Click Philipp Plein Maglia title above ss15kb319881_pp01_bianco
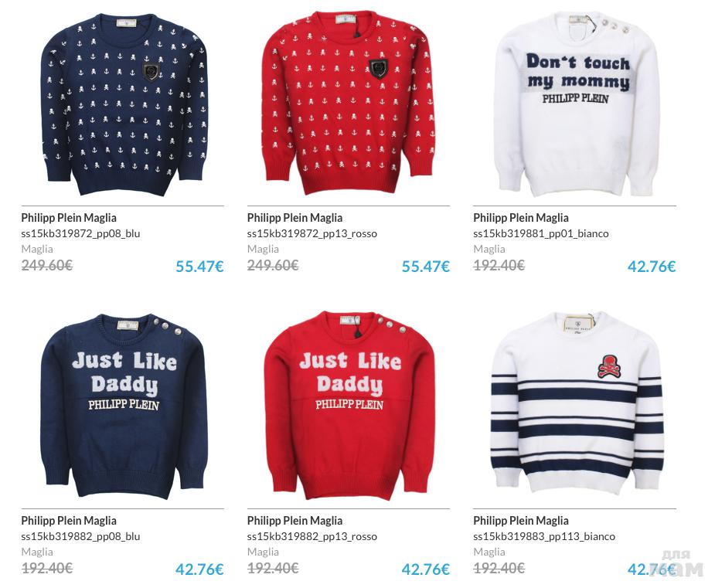The image size is (715, 588). coord(521,218)
